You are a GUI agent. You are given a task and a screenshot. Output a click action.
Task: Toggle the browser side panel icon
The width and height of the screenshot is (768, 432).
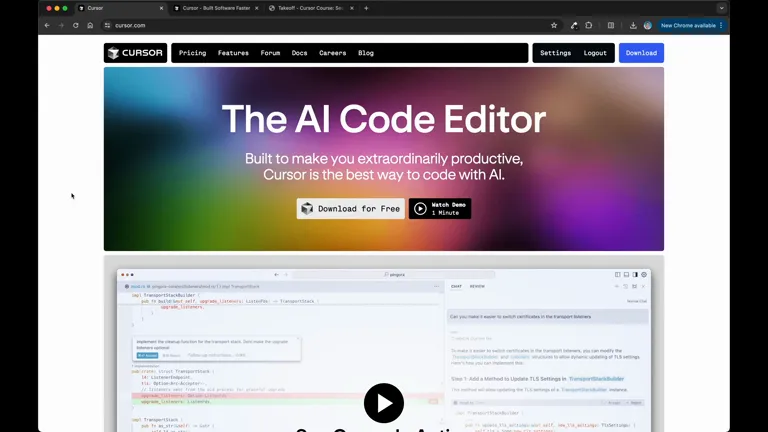tap(611, 25)
